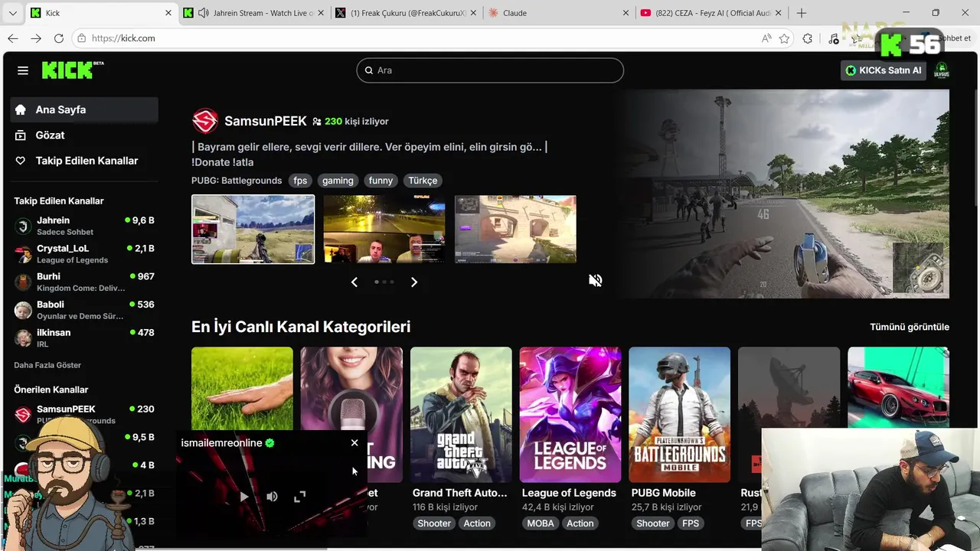The width and height of the screenshot is (980, 551).
Task: Open ilkinsan in followed channels
Action: [x=84, y=338]
